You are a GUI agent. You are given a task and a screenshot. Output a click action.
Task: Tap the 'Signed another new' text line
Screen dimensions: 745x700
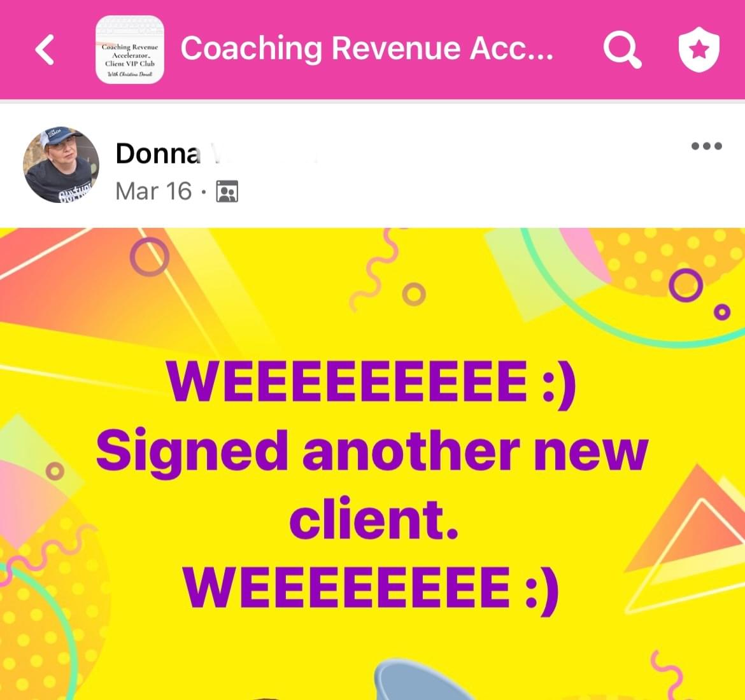click(372, 452)
